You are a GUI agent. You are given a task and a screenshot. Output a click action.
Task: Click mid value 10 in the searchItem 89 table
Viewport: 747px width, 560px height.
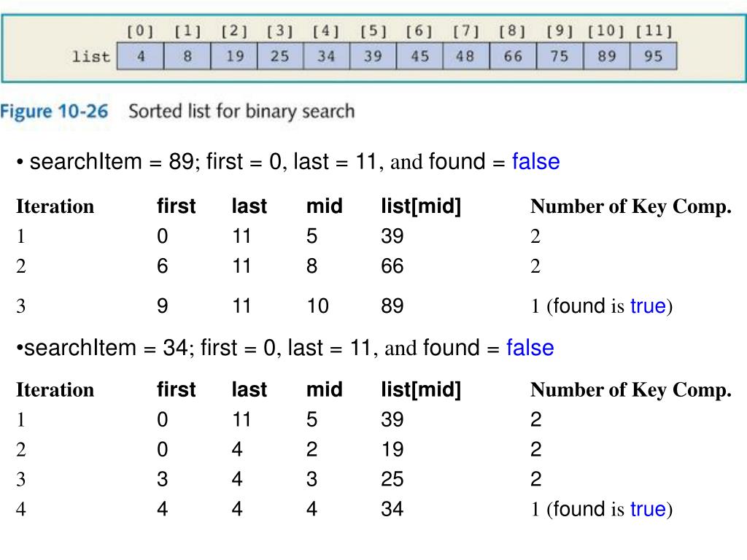[x=318, y=306]
